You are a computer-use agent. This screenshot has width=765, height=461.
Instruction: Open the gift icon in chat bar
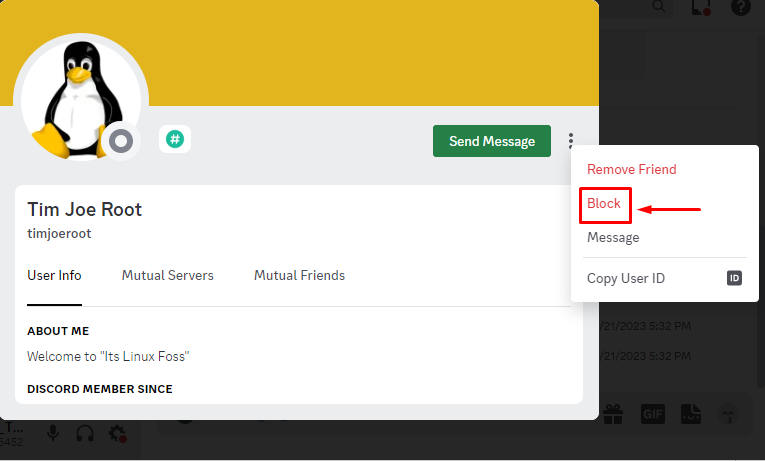click(x=613, y=415)
